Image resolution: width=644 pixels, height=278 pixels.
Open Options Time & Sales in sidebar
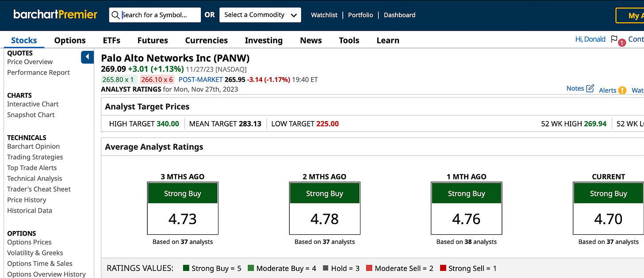click(x=40, y=263)
